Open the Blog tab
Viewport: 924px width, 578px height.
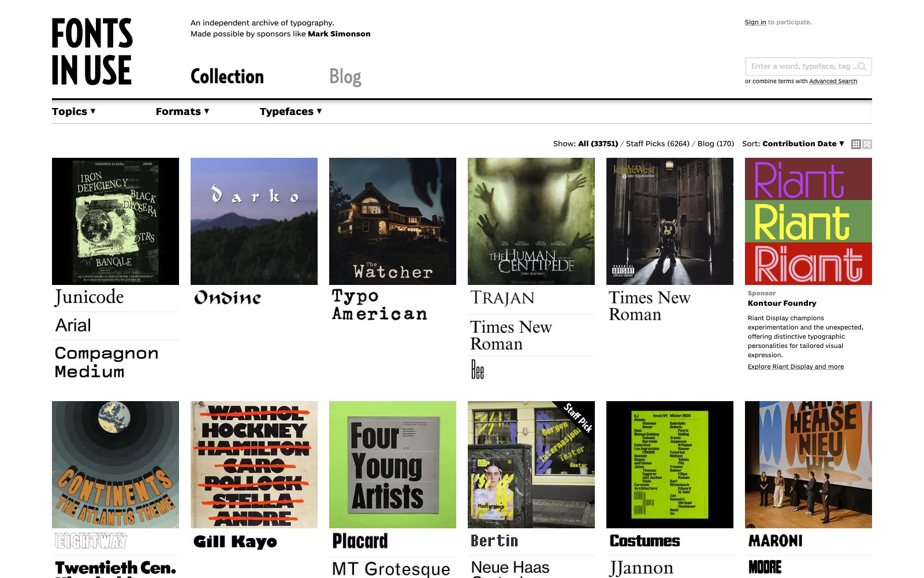345,76
